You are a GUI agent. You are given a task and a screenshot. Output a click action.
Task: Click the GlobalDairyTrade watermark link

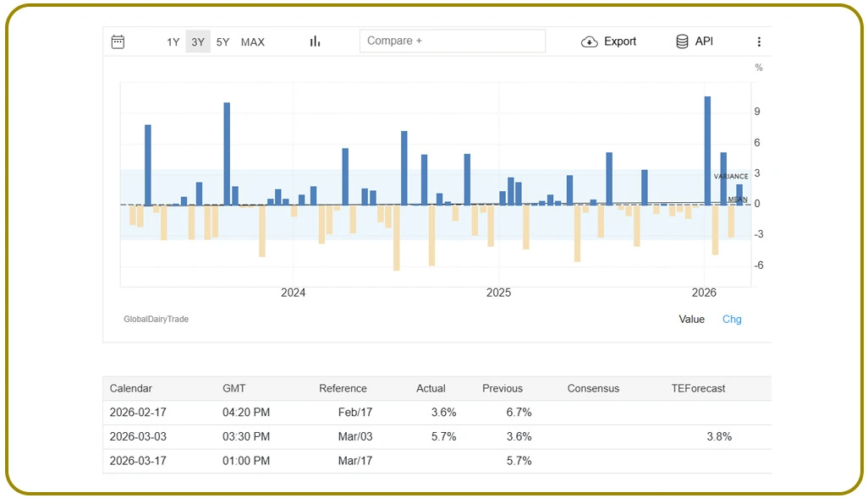point(156,319)
